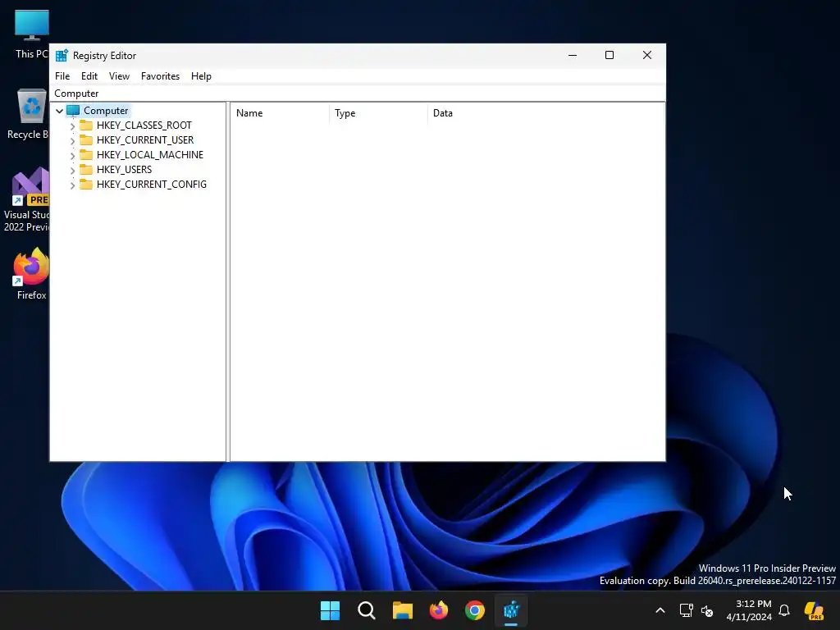The image size is (840, 630).
Task: Click the muted volume tray icon
Action: [707, 610]
